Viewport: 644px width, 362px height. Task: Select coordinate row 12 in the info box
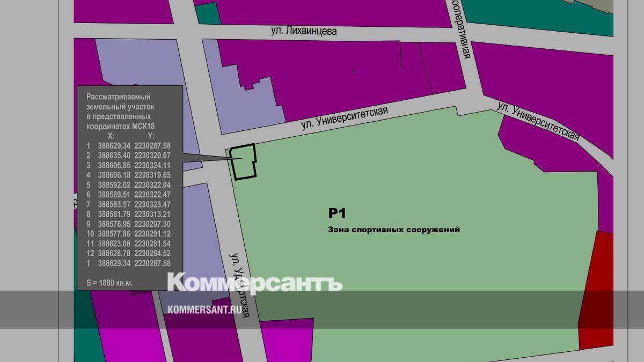pyautogui.click(x=129, y=253)
